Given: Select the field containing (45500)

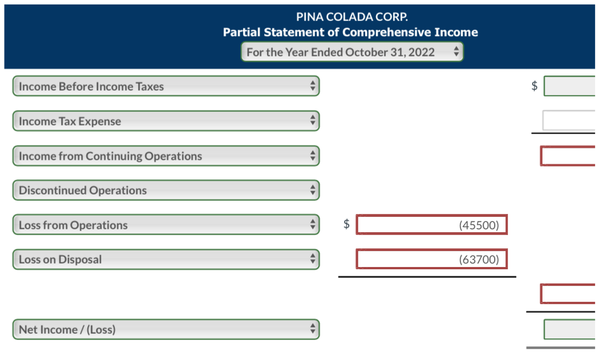Looking at the screenshot, I should 432,224.
